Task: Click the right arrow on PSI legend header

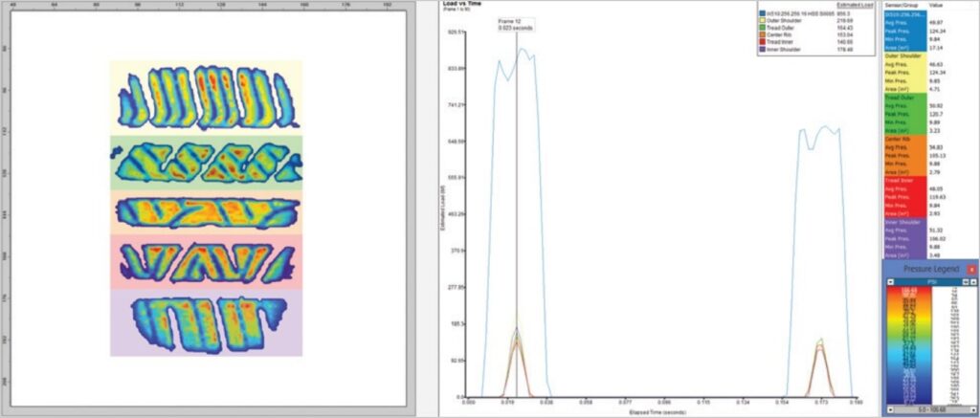Action: (973, 282)
